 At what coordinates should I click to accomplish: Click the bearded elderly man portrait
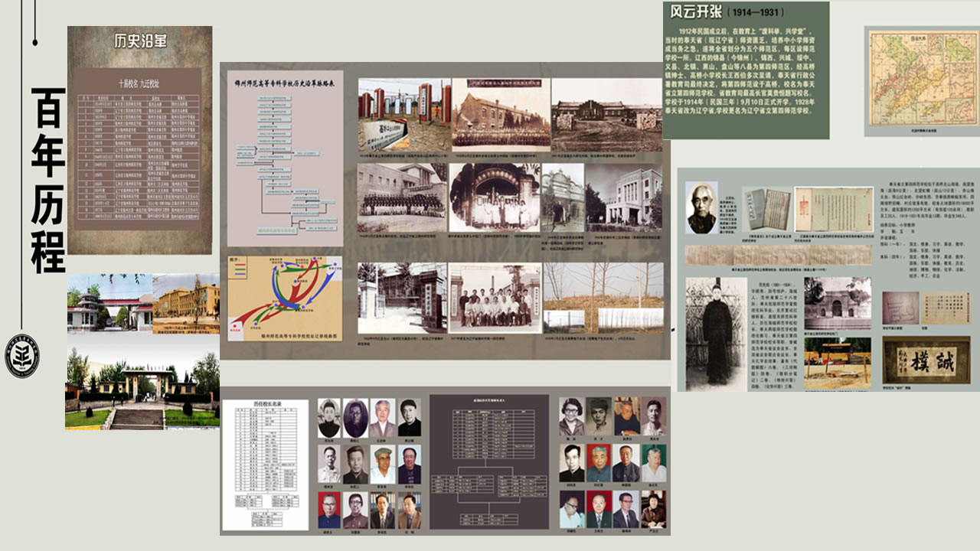click(701, 207)
